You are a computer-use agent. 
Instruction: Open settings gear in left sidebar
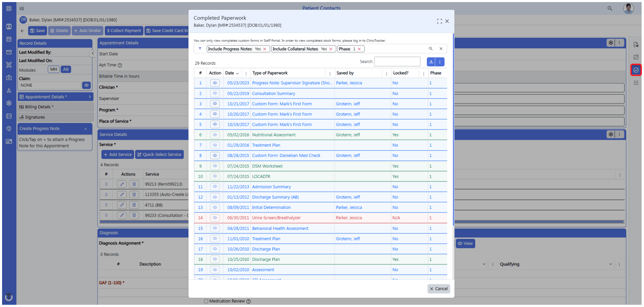pyautogui.click(x=9, y=103)
